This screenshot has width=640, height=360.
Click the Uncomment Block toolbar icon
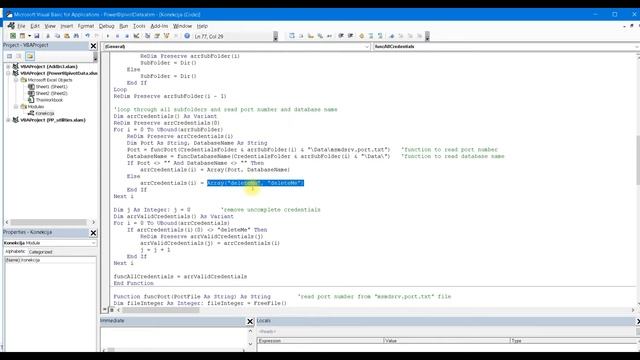point(380,36)
